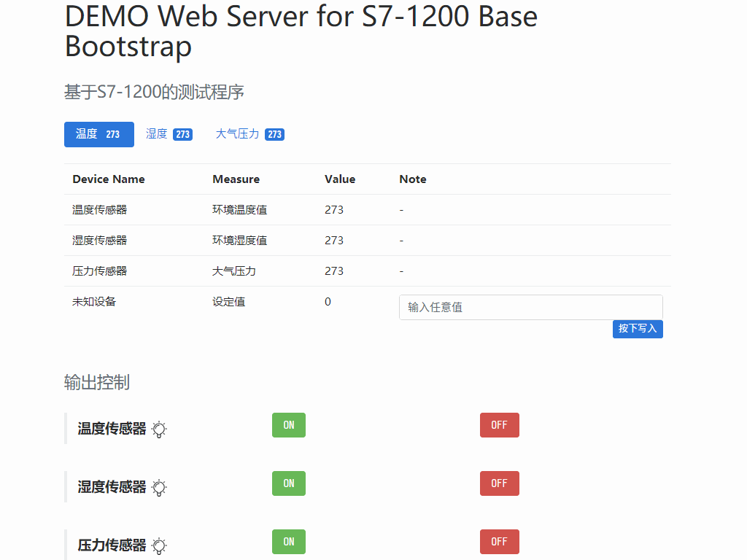Turn OFF the 湿度传感器 output

[x=499, y=483]
